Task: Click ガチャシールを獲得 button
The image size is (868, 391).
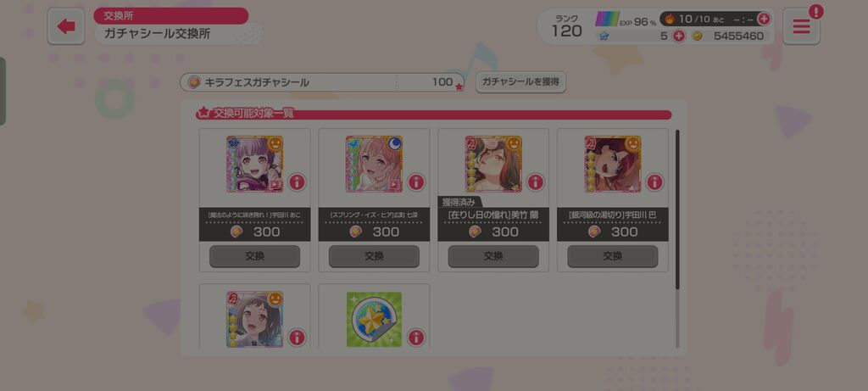Action: coord(520,82)
